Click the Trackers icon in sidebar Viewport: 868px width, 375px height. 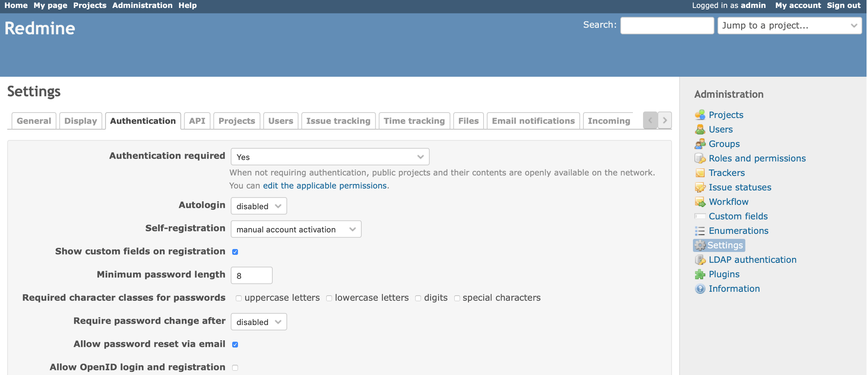click(x=700, y=173)
